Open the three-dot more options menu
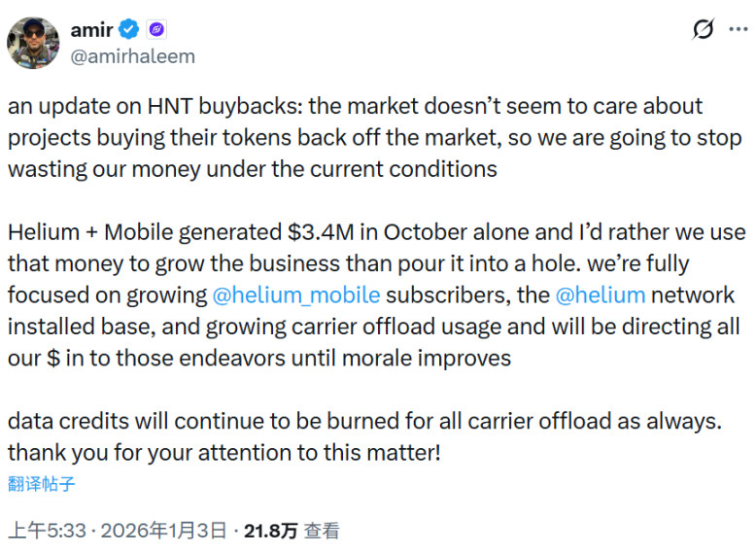 (736, 30)
